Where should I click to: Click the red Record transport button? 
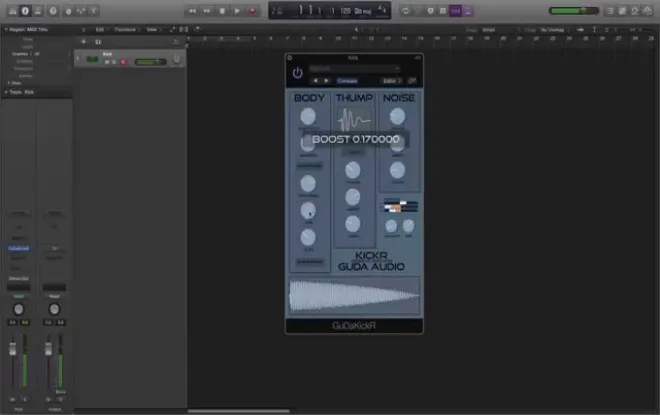[x=252, y=11]
